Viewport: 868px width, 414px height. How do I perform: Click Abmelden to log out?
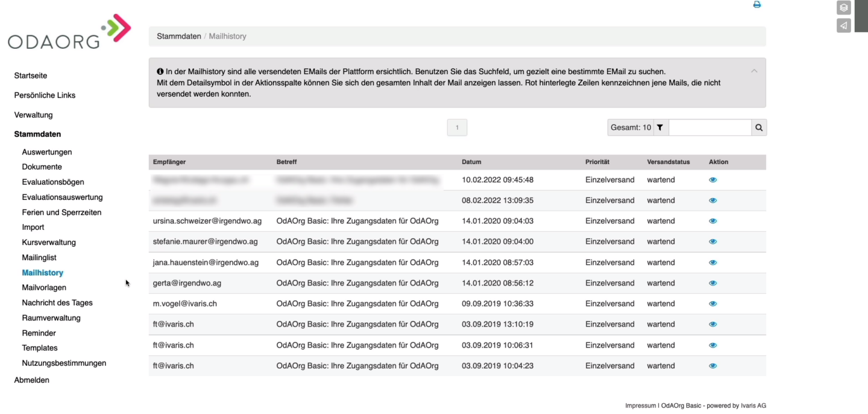(x=31, y=380)
